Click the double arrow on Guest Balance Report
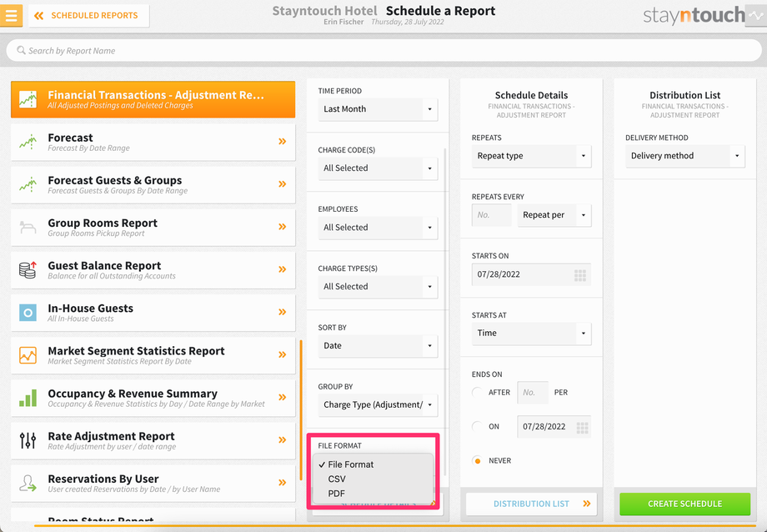 [283, 269]
